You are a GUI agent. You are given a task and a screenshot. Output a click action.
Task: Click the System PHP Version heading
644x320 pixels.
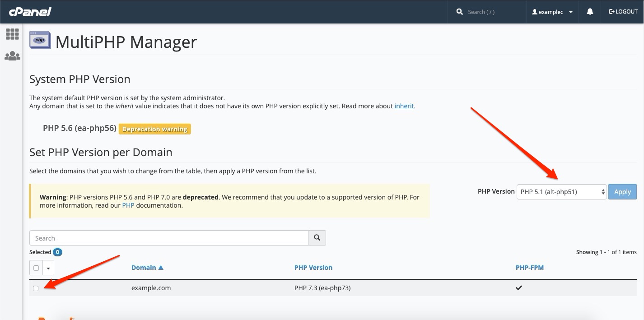[80, 79]
